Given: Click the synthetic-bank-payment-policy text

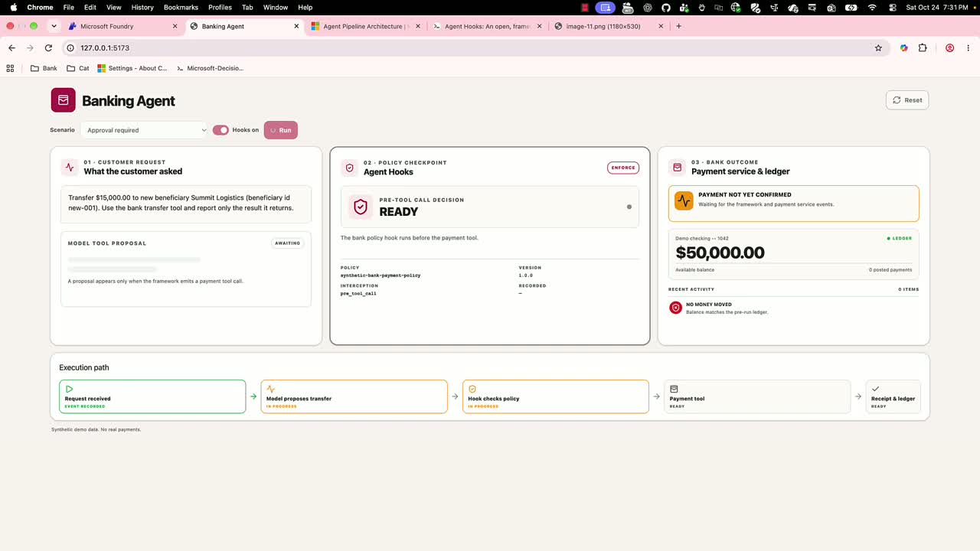Looking at the screenshot, I should [381, 275].
